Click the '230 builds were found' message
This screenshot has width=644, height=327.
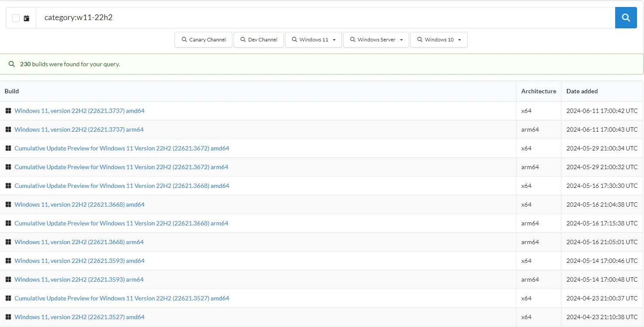(70, 64)
